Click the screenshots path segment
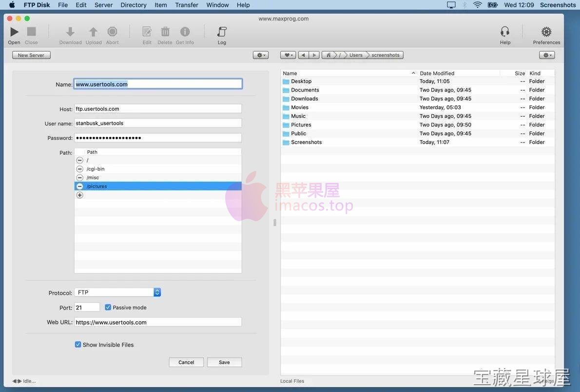 pyautogui.click(x=386, y=55)
